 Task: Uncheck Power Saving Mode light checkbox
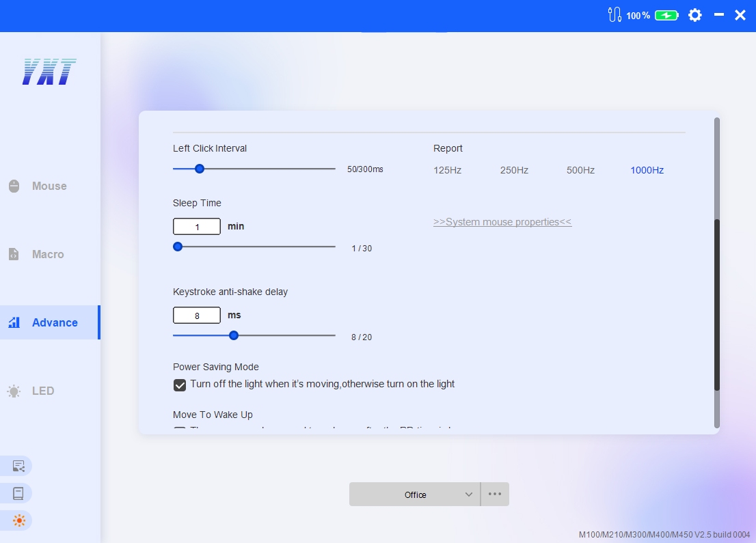180,385
